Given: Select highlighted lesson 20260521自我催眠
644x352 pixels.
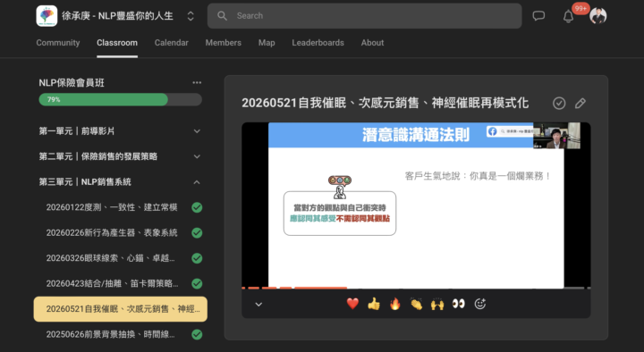Looking at the screenshot, I should [x=121, y=309].
